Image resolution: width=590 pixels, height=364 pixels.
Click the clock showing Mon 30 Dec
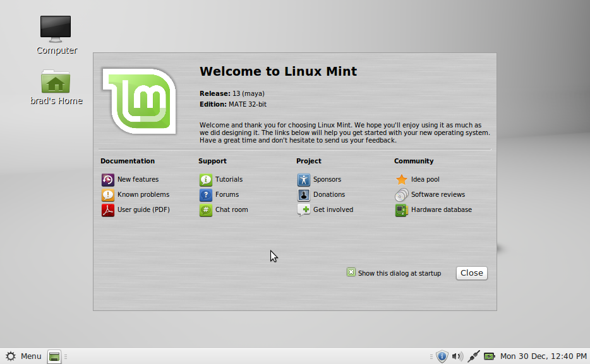point(543,356)
